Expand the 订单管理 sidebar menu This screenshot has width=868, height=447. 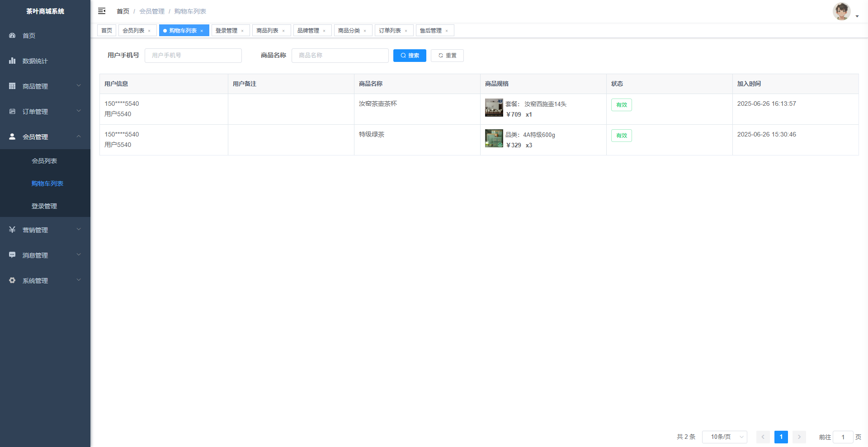coord(45,111)
